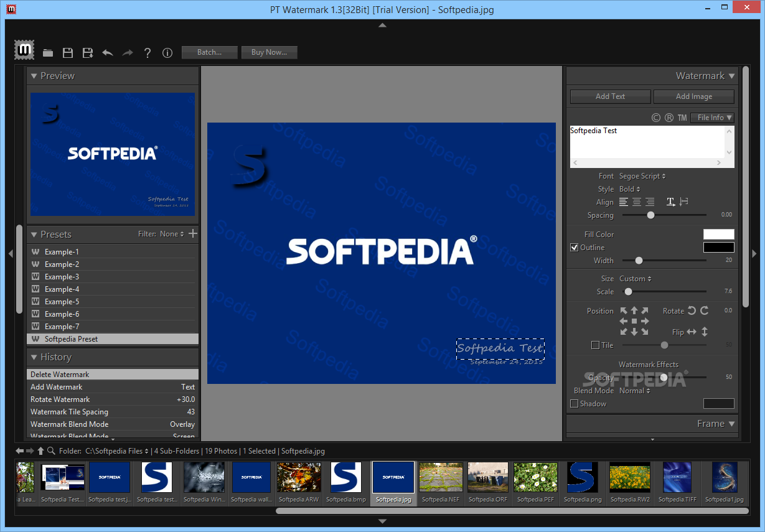Click the PT Watermark stamp logo icon
This screenshot has width=765, height=532.
[25, 50]
